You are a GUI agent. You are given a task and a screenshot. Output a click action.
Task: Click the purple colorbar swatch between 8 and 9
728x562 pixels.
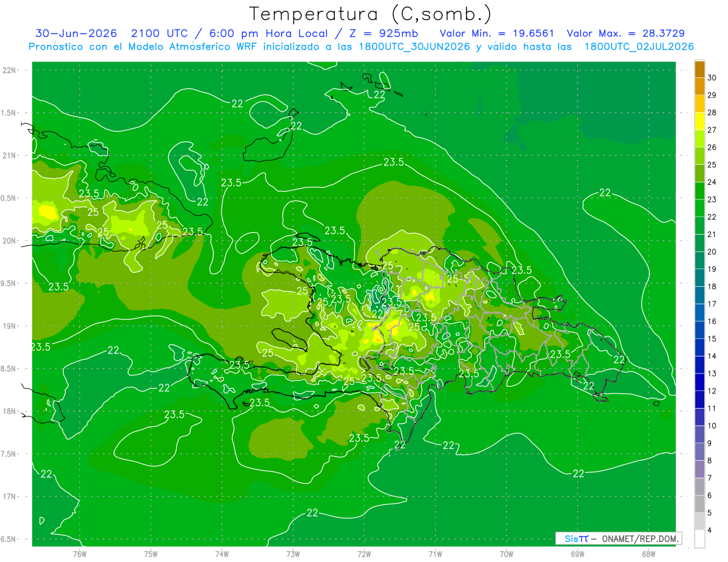coord(699,452)
